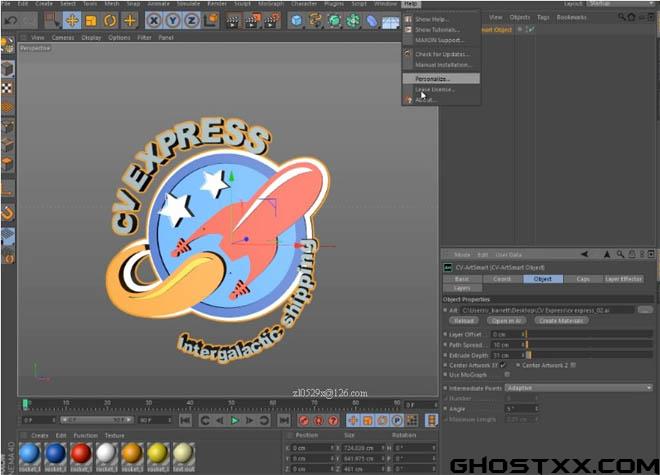Adjust the Extrude Depth slider

click(589, 355)
